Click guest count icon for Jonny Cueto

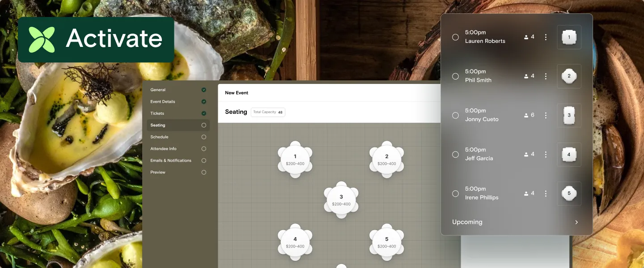pos(526,115)
